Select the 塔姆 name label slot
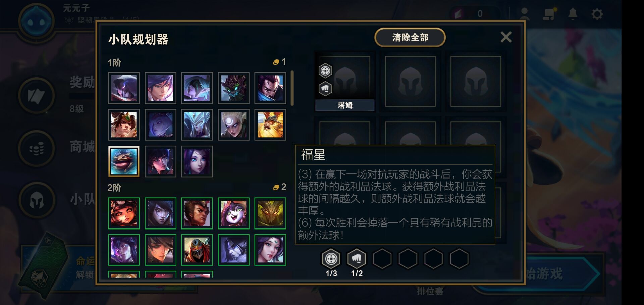Viewport: 644px width, 305px height. tap(345, 105)
